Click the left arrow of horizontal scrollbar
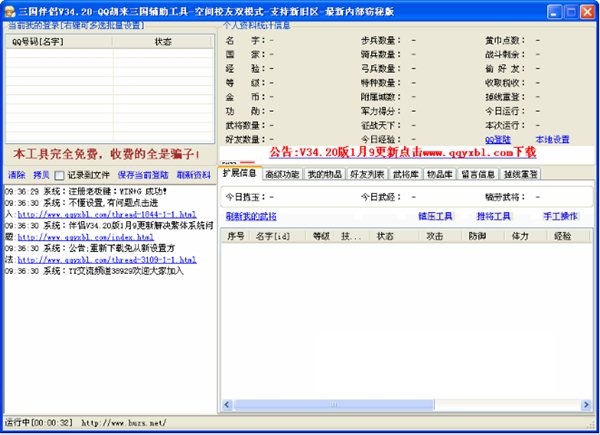This screenshot has height=435, width=600. coord(227,405)
